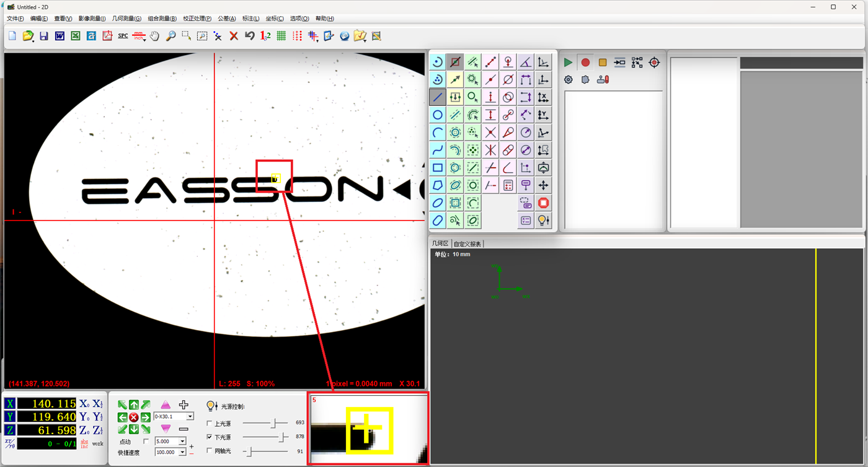The width and height of the screenshot is (868, 467).
Task: Expand the 5.000 jog step dropdown
Action: coord(182,442)
